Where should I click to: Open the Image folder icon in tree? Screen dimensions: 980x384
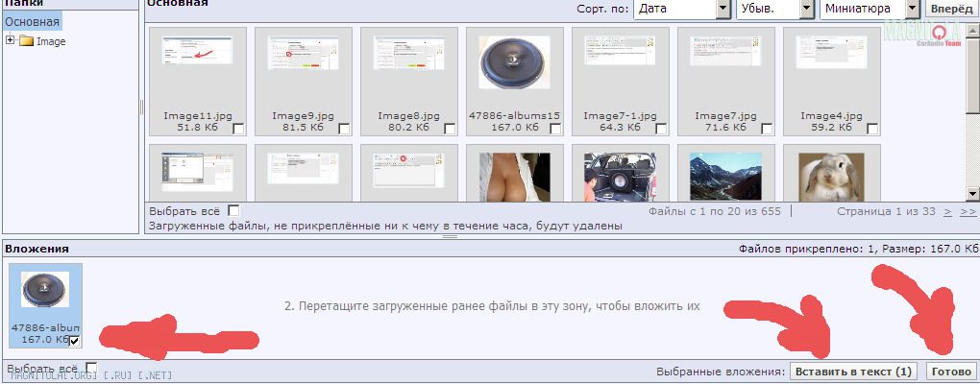[26, 41]
